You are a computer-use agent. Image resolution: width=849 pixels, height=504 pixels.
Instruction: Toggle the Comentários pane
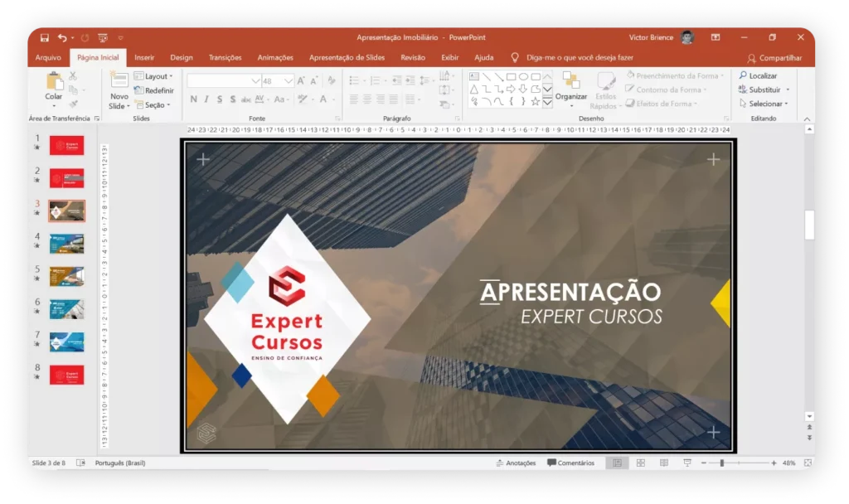click(571, 463)
